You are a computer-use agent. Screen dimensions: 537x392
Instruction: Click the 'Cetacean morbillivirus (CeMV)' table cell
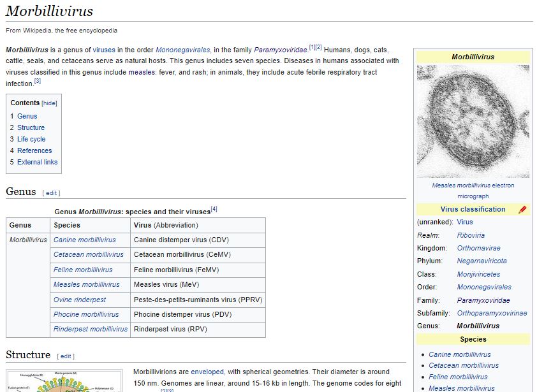pyautogui.click(x=198, y=255)
